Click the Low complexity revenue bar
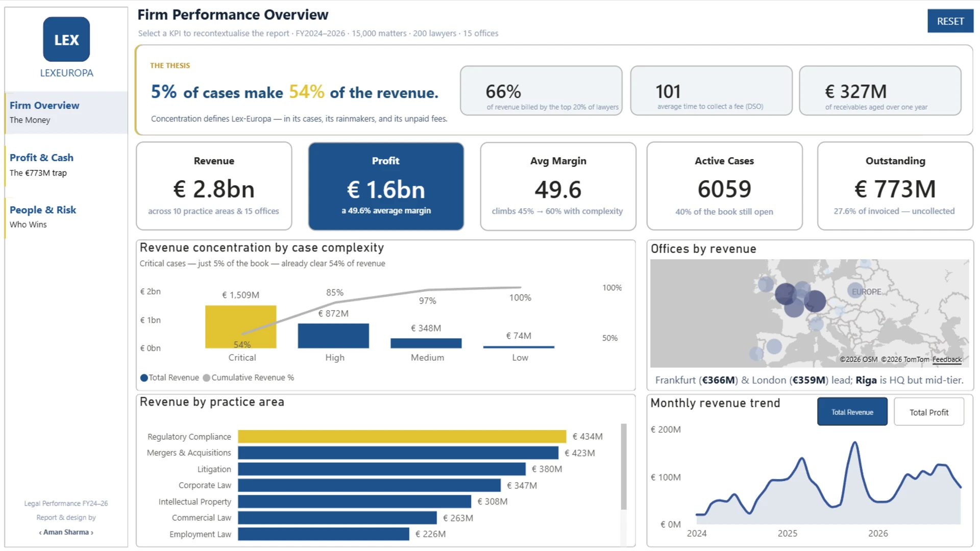Viewport: 980px width, 551px height. (519, 347)
